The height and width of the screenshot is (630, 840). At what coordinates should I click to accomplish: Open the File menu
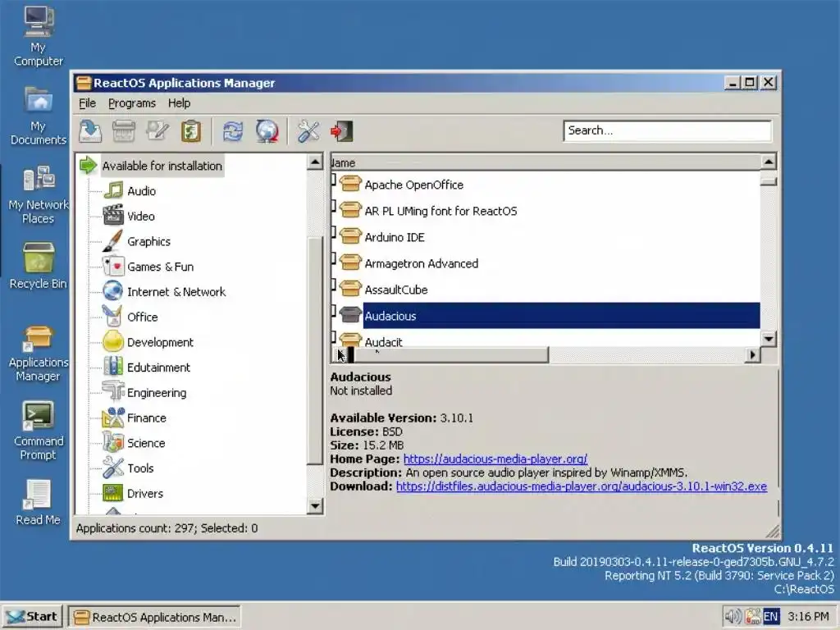[x=87, y=103]
